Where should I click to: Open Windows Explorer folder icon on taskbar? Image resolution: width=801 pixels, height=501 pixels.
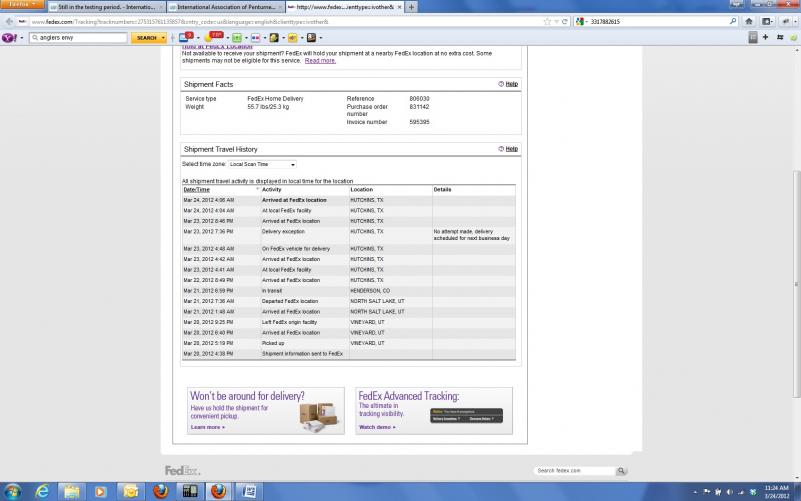72,491
